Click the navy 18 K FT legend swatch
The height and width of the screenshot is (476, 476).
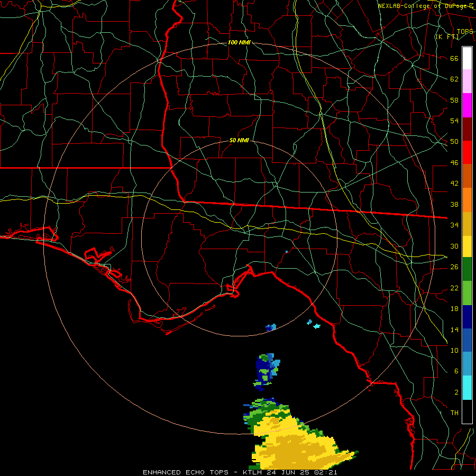click(x=467, y=317)
